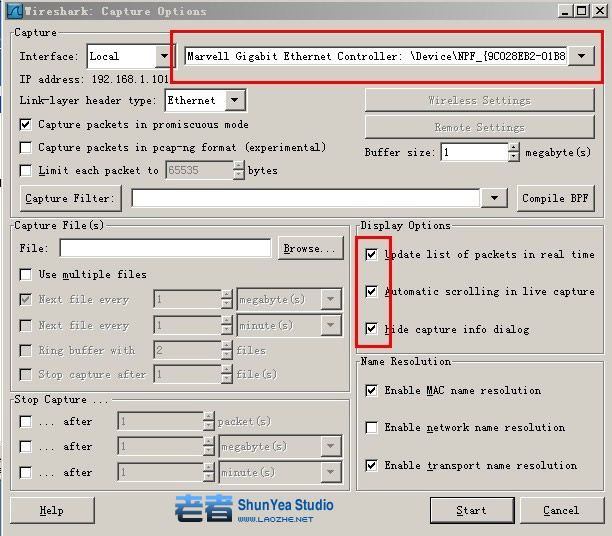Click the capture File path field
The image size is (612, 536).
tap(165, 248)
